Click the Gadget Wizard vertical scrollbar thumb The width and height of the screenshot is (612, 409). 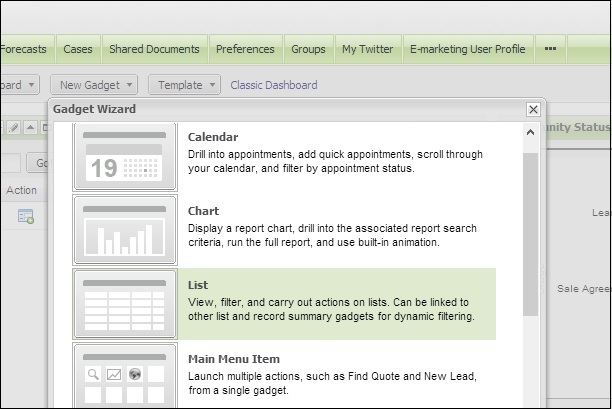coord(530,234)
